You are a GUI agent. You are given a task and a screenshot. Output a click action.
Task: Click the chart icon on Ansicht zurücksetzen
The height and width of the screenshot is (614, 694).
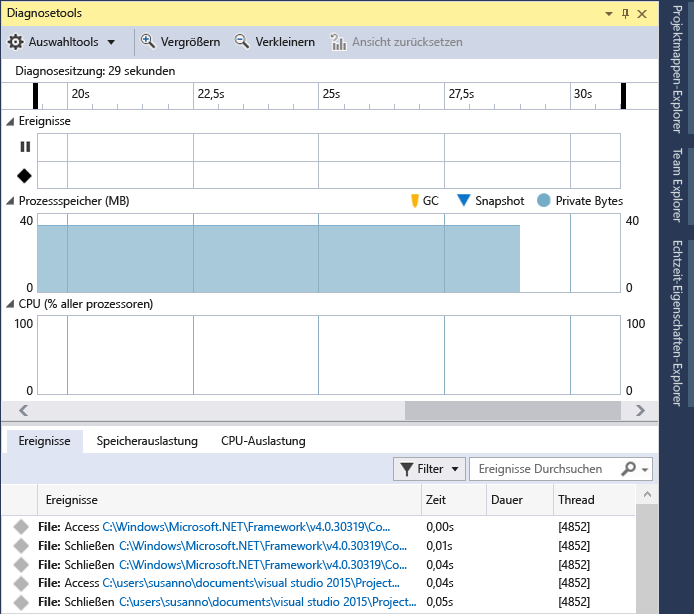pos(338,42)
